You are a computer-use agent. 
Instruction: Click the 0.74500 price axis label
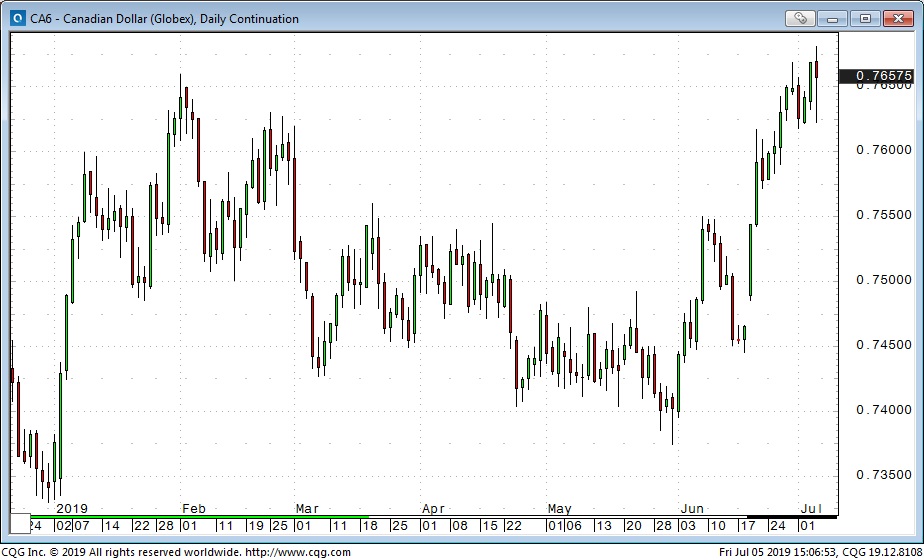pyautogui.click(x=883, y=344)
